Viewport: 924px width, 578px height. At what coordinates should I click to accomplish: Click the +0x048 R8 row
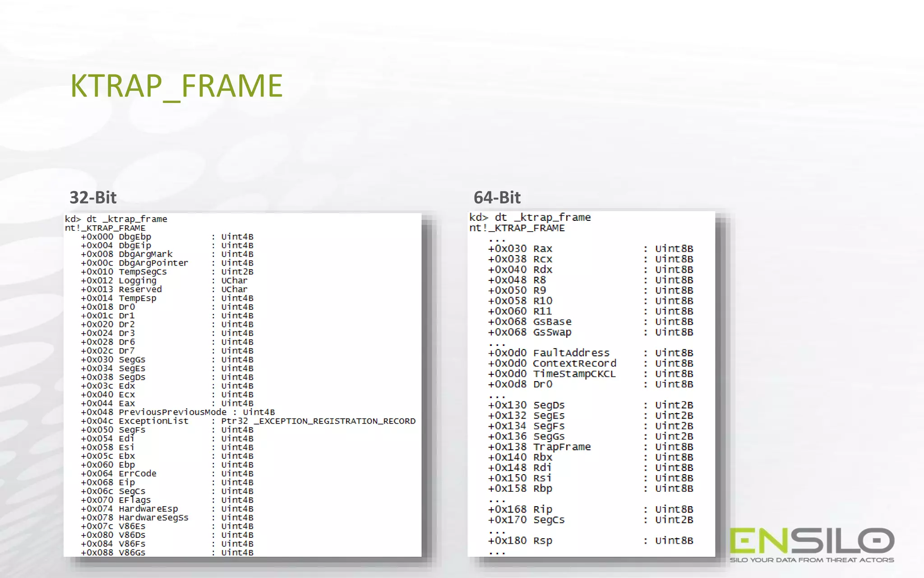tap(591, 280)
